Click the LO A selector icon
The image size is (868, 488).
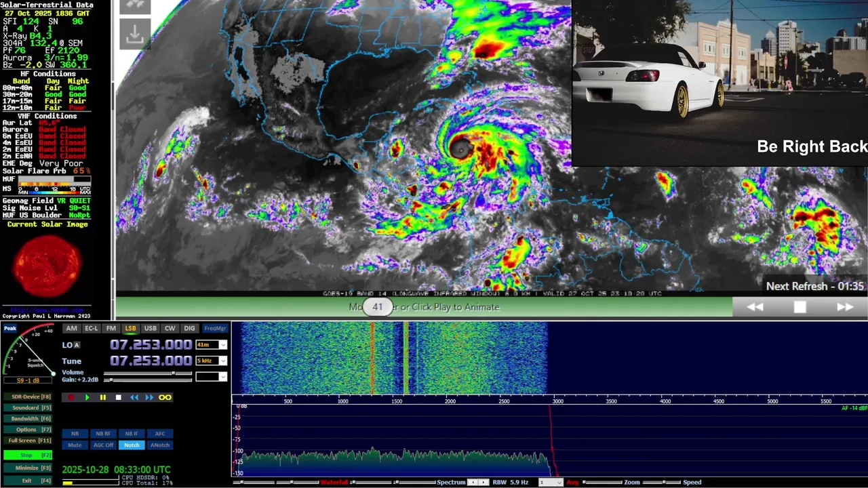click(x=77, y=345)
